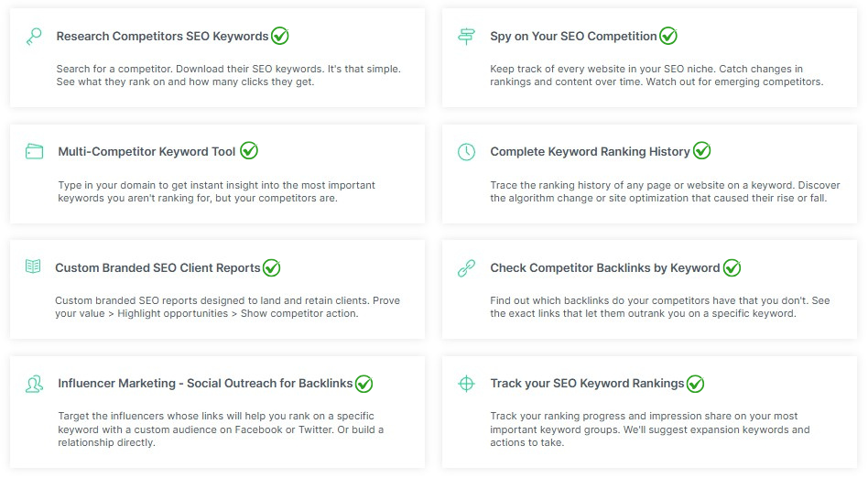868x478 pixels.
Task: Click green checkmark after Spy on Your SEO Competition
Action: (668, 36)
